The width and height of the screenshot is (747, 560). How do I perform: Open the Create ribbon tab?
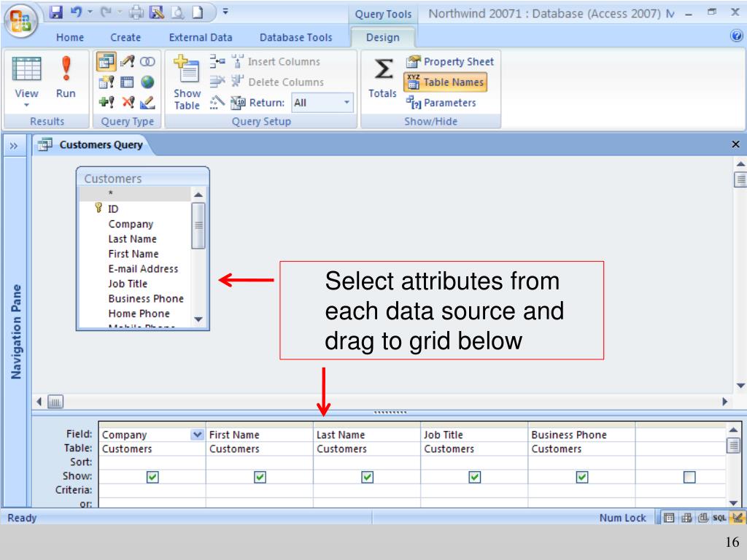(125, 37)
